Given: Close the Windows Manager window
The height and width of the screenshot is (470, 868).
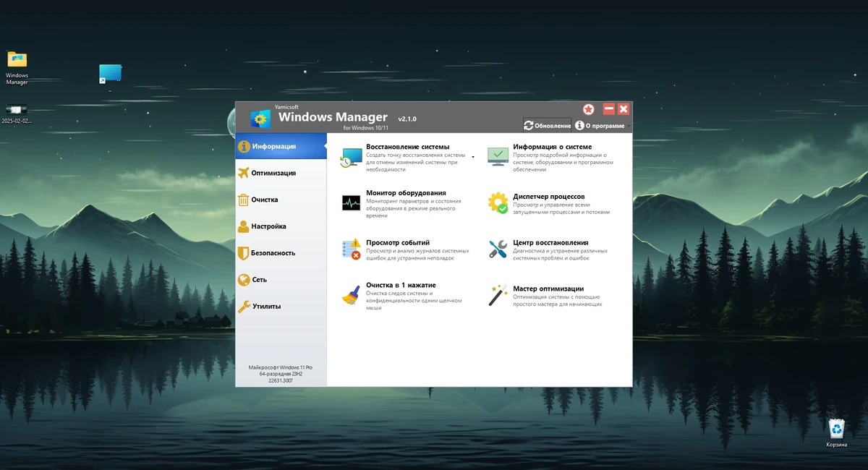Looking at the screenshot, I should coord(624,109).
